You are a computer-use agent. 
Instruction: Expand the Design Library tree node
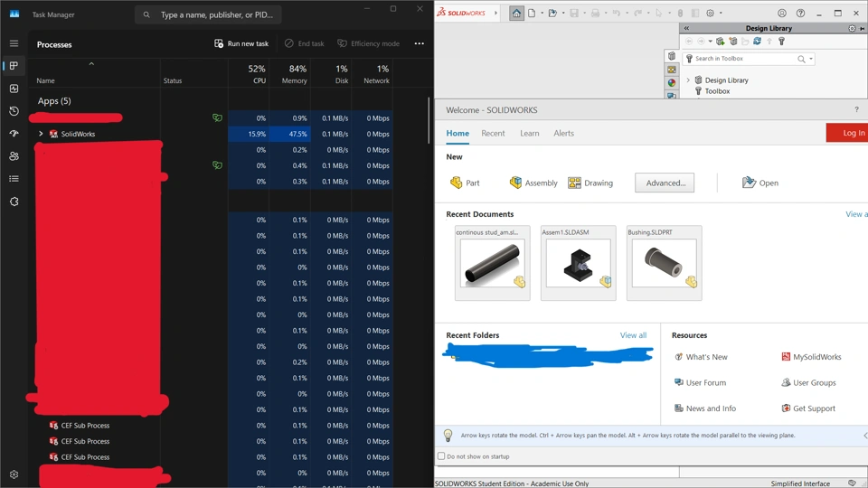[688, 80]
